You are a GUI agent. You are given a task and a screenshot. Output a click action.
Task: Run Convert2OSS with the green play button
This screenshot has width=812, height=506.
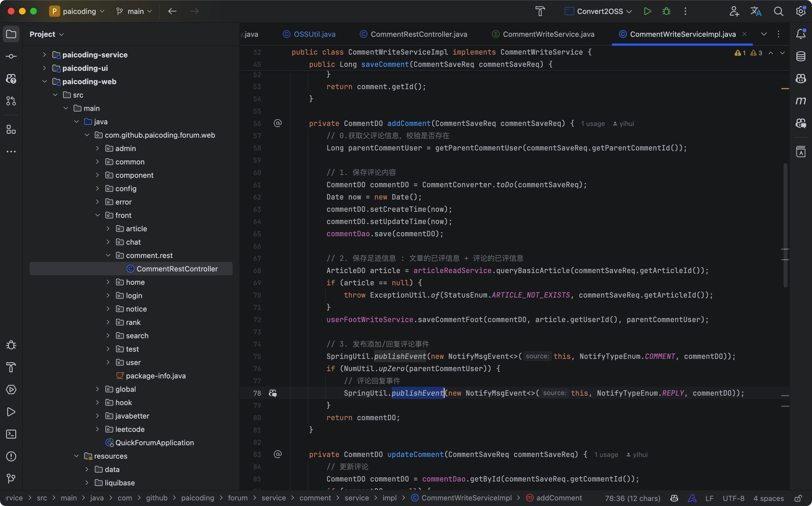[647, 11]
